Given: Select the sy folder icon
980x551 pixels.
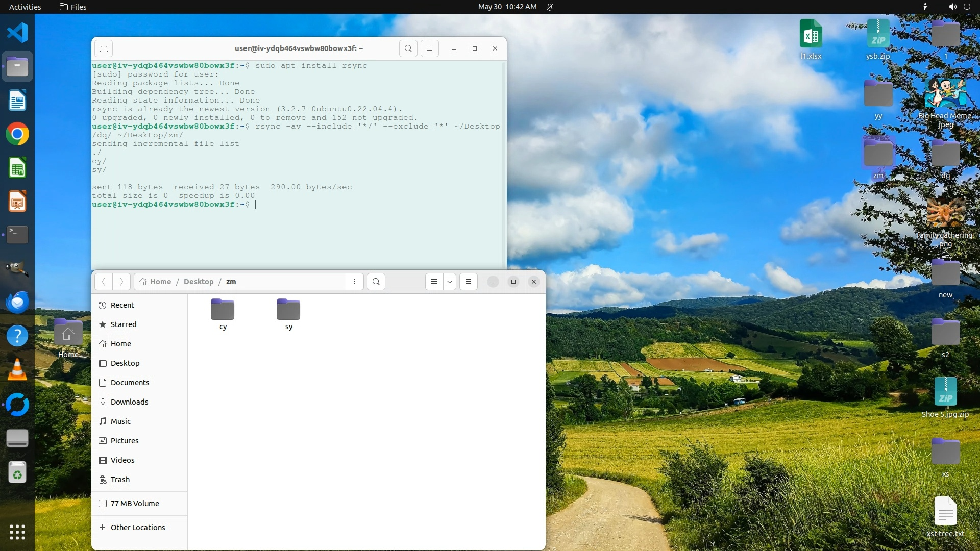Looking at the screenshot, I should coord(288,309).
